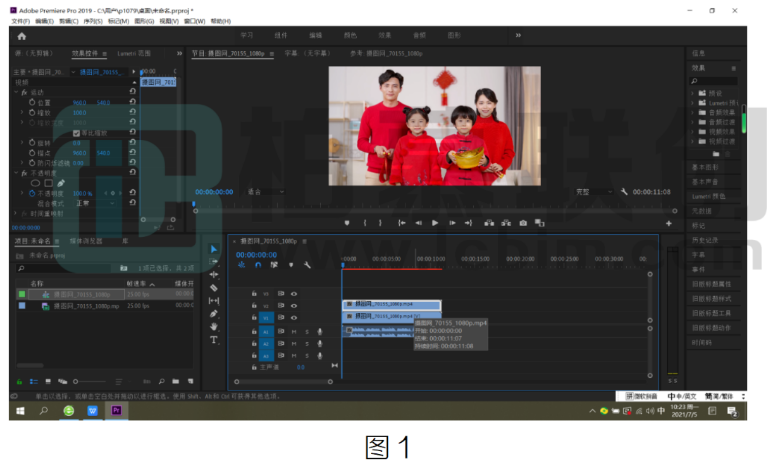Select the Hand tool
The image size is (776, 471).
214,327
